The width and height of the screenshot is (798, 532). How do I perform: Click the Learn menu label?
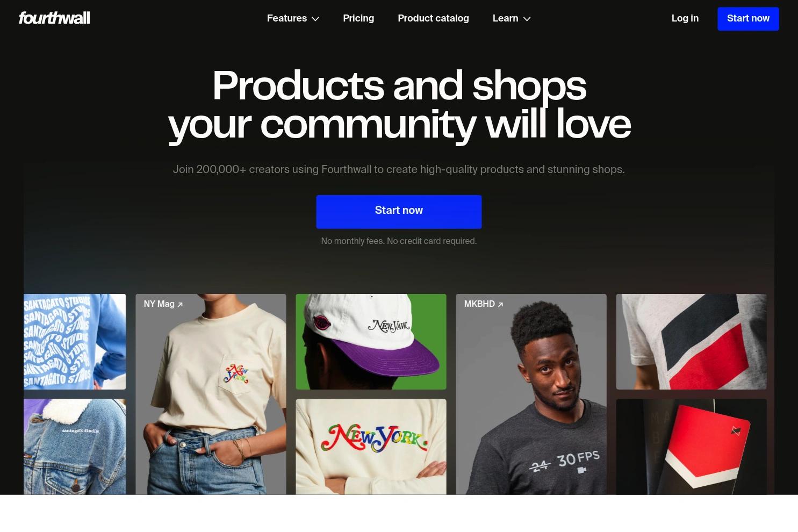pyautogui.click(x=506, y=18)
